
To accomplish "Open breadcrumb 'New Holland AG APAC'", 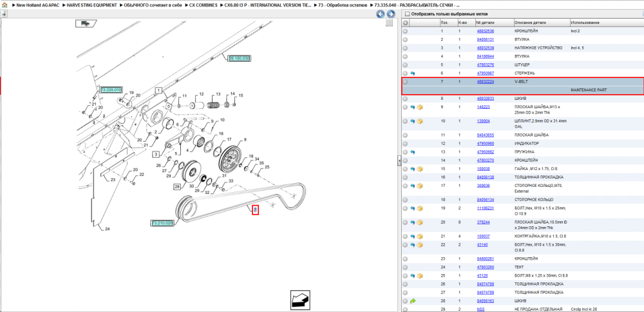I will click(39, 5).
